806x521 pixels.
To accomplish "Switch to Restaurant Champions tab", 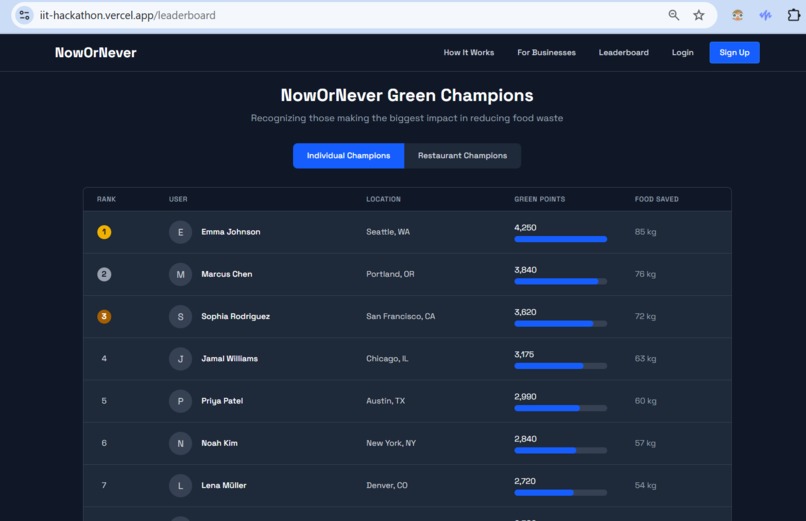I will [x=463, y=156].
